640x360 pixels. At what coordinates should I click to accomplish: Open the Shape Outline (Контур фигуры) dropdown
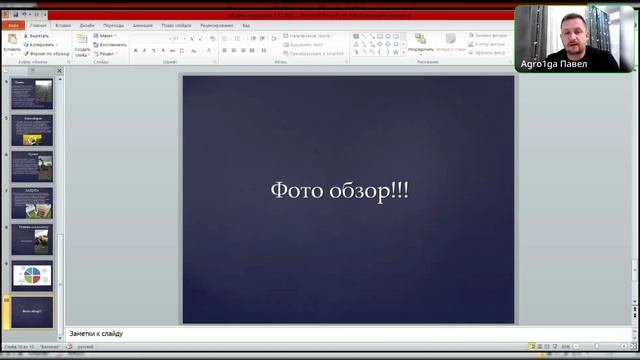[x=488, y=44]
